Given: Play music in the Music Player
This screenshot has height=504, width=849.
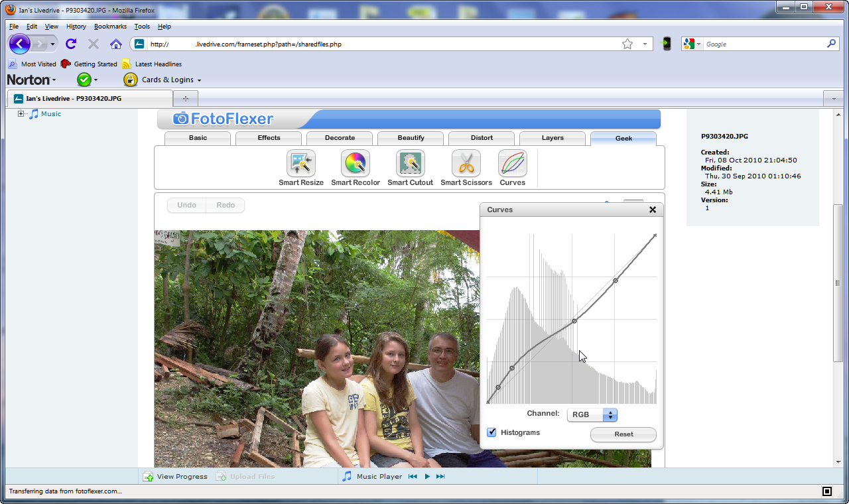Looking at the screenshot, I should tap(427, 476).
